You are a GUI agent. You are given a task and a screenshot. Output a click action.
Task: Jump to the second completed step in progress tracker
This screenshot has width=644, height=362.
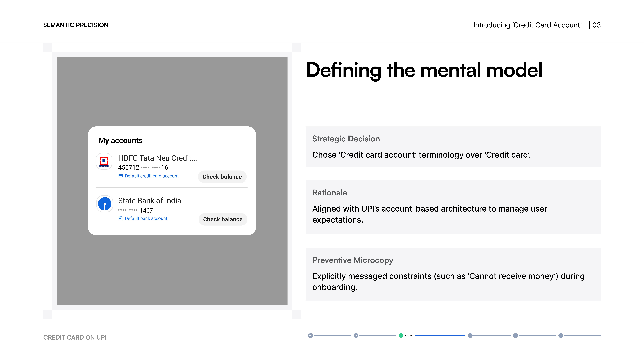[356, 336]
